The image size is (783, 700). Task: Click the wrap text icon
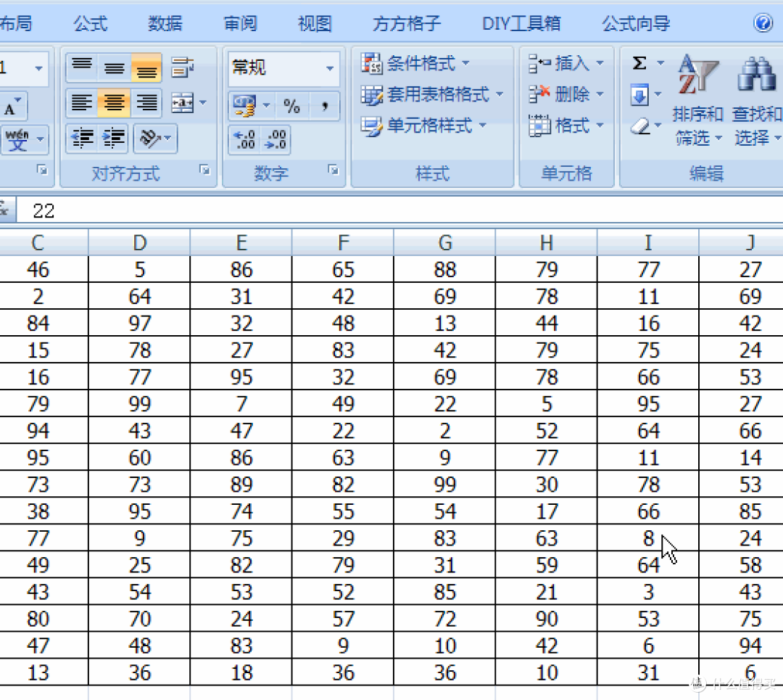[x=182, y=67]
